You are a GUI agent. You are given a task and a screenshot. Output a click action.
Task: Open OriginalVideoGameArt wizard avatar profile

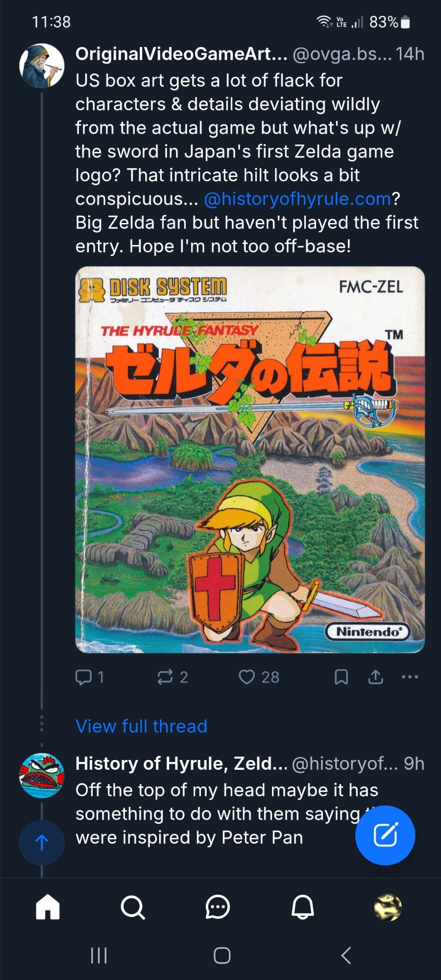(42, 66)
